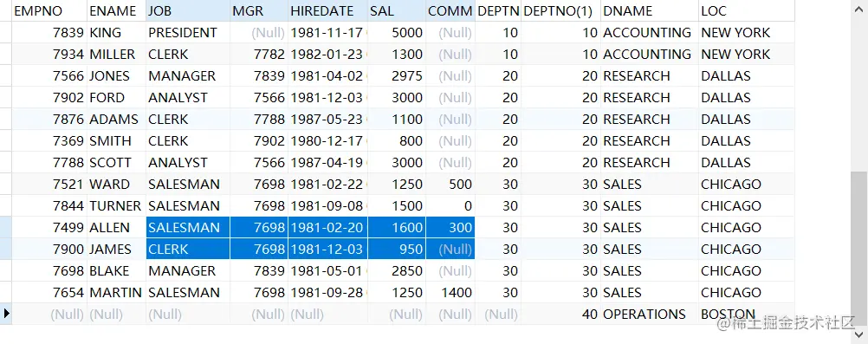Select the SAL column header
Screen dimensions: 868x344
click(396, 10)
